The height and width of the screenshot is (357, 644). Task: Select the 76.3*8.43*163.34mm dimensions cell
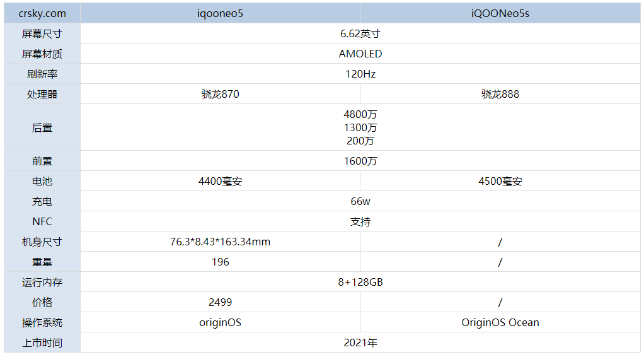click(220, 242)
